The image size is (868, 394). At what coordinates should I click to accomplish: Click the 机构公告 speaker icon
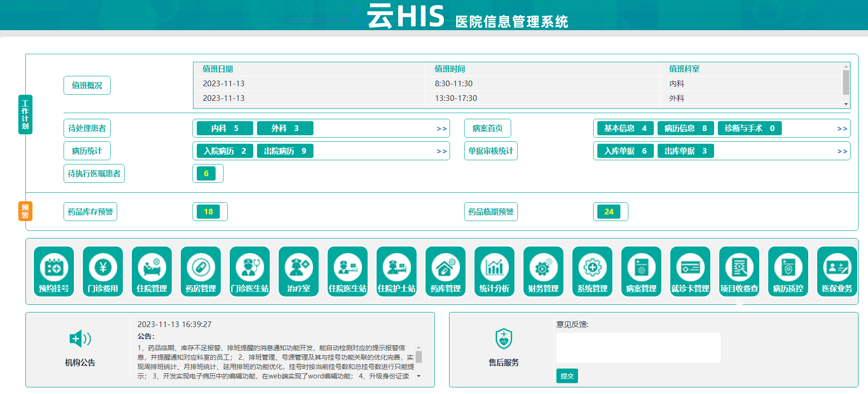click(80, 338)
